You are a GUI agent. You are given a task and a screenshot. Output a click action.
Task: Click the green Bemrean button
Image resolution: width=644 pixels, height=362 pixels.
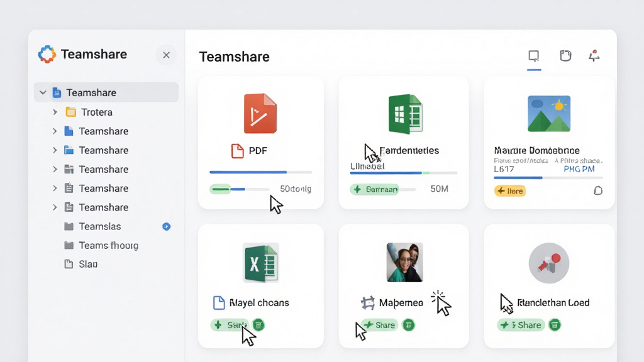click(375, 189)
